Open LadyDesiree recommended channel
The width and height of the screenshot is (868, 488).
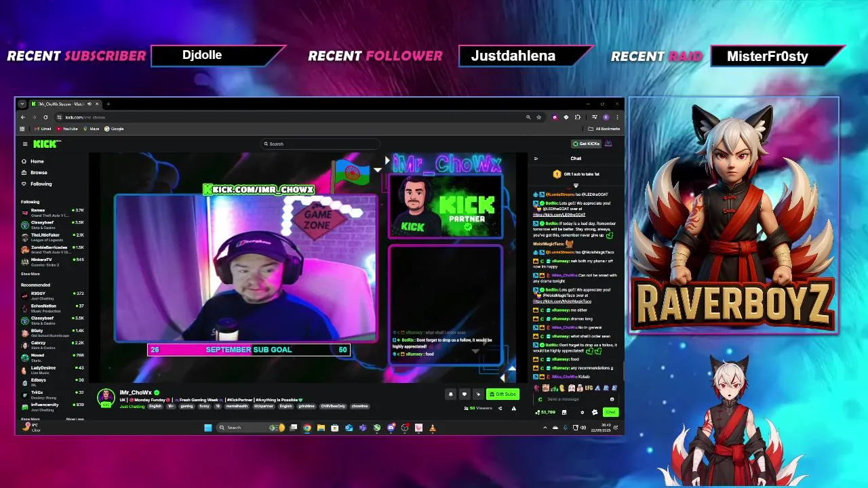pos(52,369)
